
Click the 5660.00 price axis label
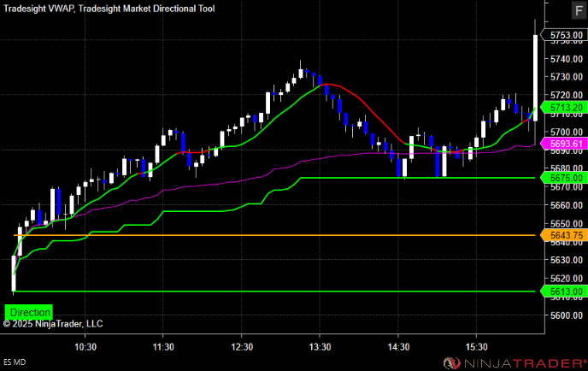567,205
